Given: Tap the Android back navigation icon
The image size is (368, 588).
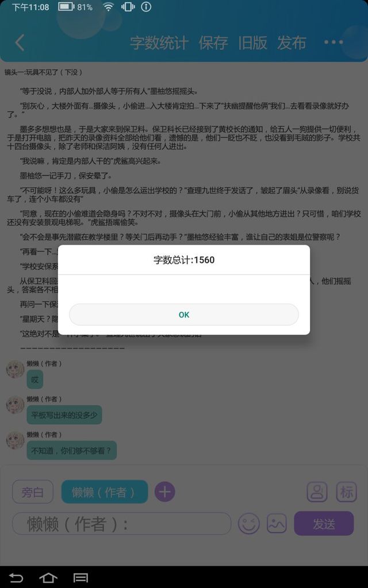Looking at the screenshot, I should (x=16, y=578).
